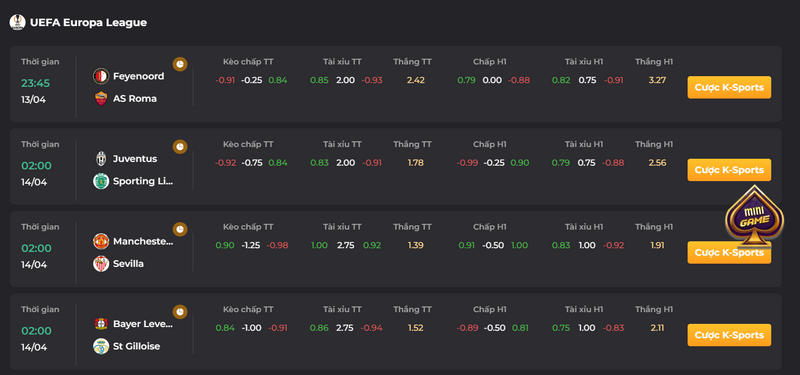Image resolution: width=800 pixels, height=375 pixels.
Task: Click the AS Roma team crest
Action: (101, 98)
